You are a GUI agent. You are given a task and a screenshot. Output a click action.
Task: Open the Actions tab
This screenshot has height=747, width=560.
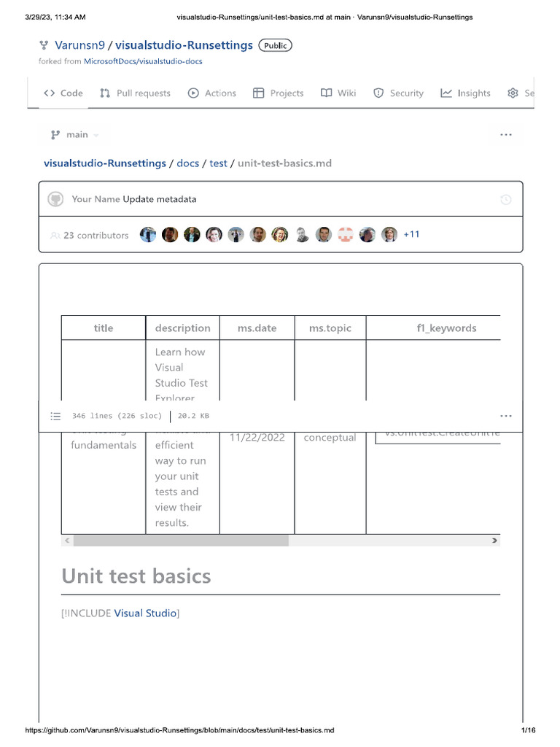(x=212, y=93)
